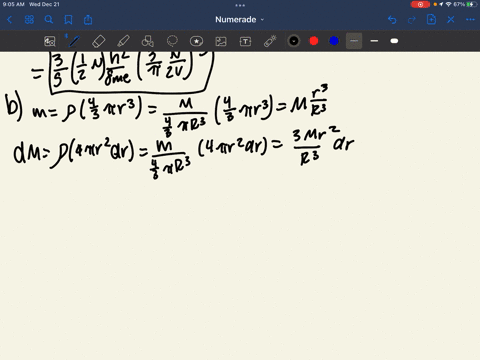Image resolution: width=480 pixels, height=360 pixels.
Task: Select the Image insert tool
Action: 221,41
